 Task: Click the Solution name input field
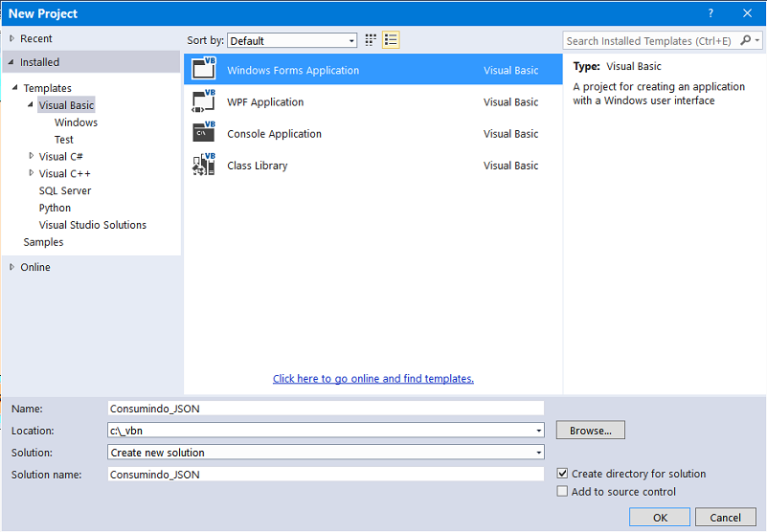coord(326,475)
